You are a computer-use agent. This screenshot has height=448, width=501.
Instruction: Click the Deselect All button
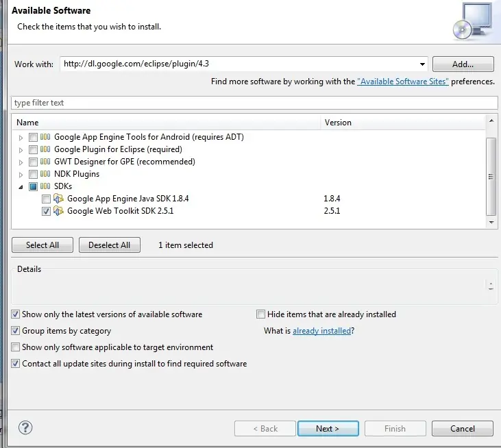point(109,245)
